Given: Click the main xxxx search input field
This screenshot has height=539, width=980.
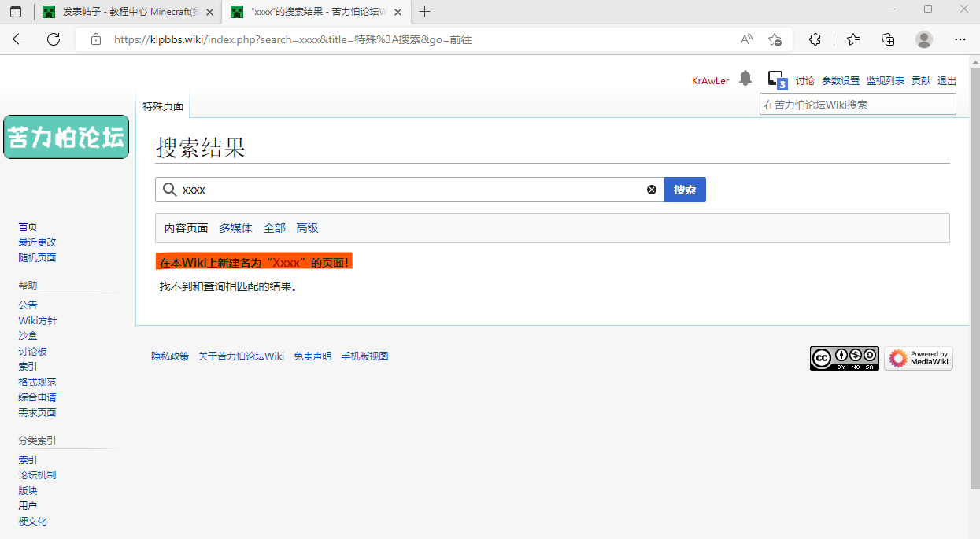Looking at the screenshot, I should tap(409, 190).
